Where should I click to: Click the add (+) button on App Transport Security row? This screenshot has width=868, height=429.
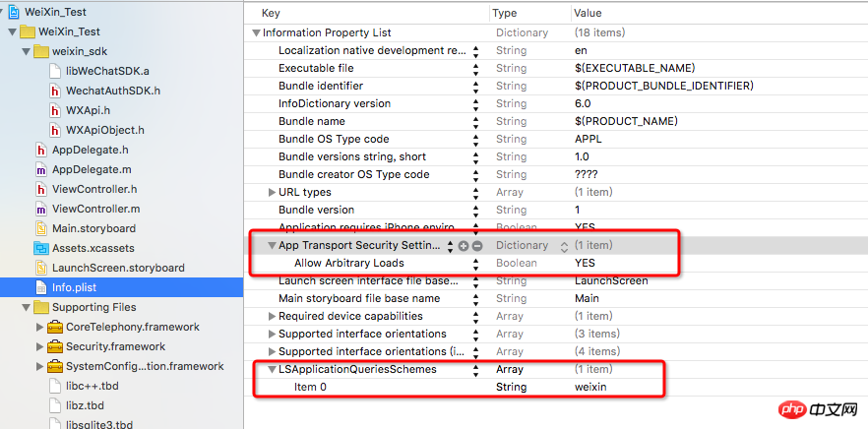(464, 245)
